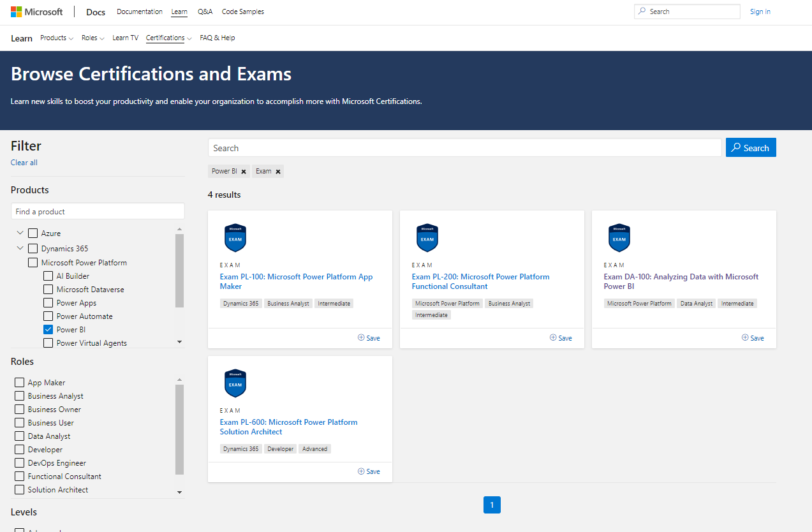Tick the Dynamics 365 checkbox
This screenshot has width=812, height=532.
(x=33, y=248)
